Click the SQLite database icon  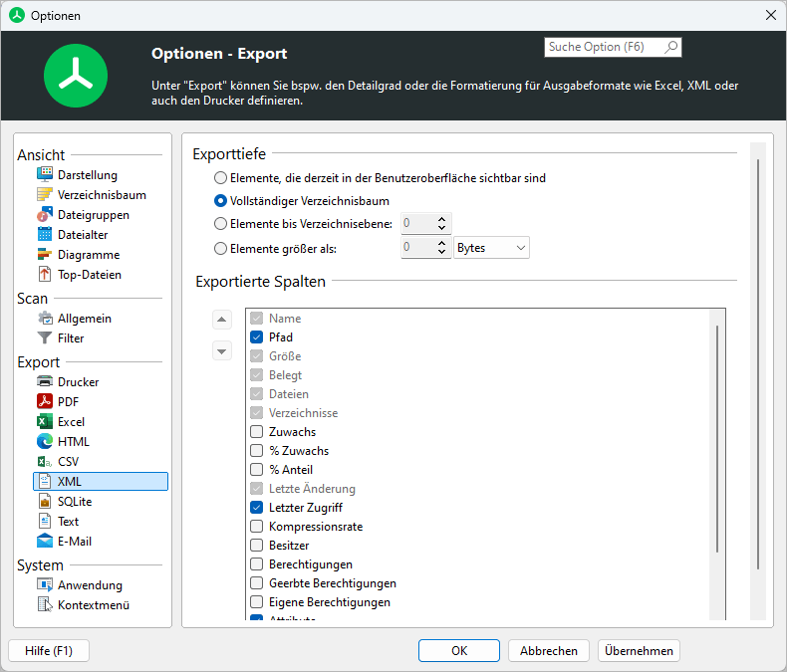click(x=45, y=501)
